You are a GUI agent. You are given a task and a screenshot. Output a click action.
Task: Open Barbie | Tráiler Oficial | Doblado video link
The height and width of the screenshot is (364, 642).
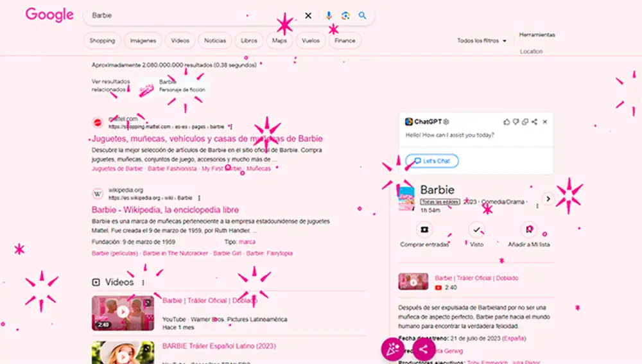[x=210, y=300]
